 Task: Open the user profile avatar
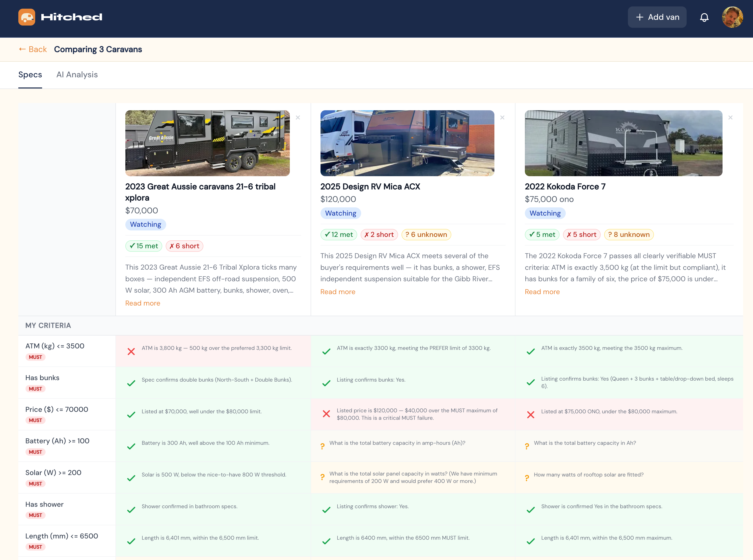[x=732, y=17]
